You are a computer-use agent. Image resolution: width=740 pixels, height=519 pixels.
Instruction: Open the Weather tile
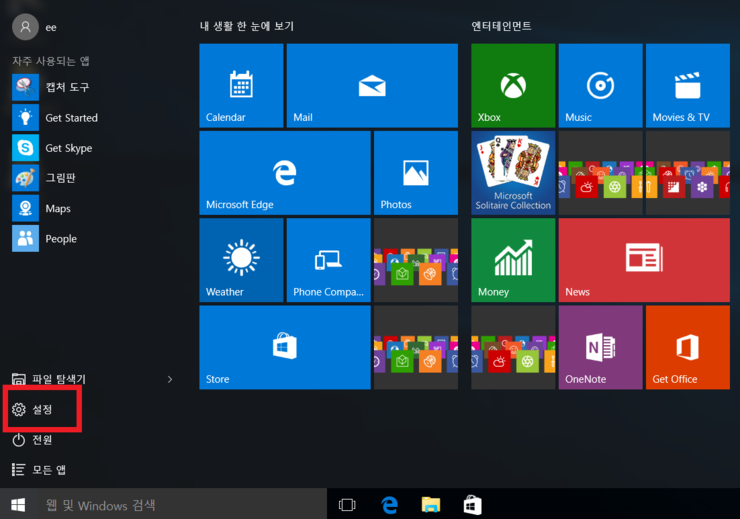pyautogui.click(x=241, y=260)
